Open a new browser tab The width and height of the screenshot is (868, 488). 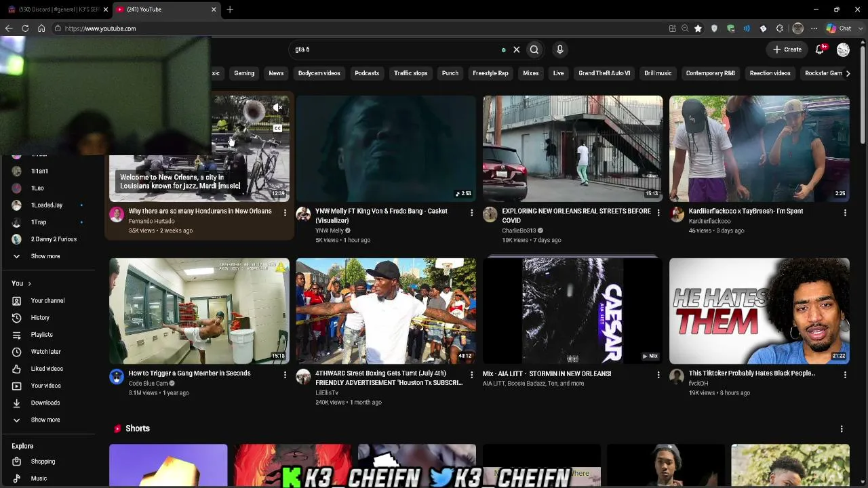[230, 9]
